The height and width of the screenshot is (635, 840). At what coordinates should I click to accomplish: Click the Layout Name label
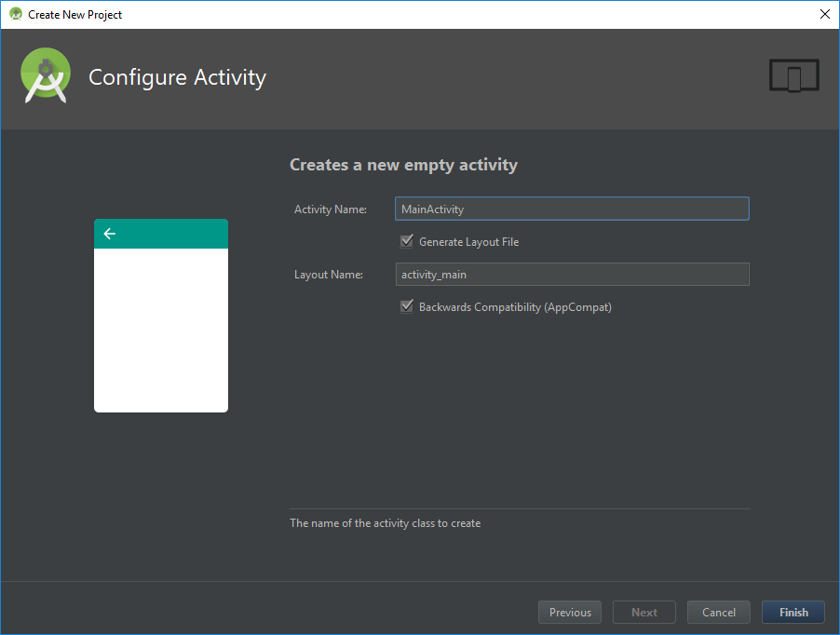[x=328, y=275]
